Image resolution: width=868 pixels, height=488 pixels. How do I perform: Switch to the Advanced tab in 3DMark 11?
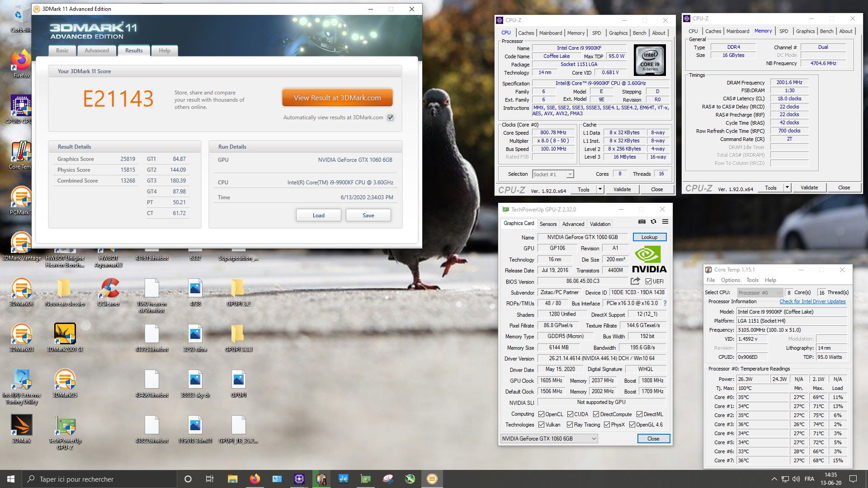coord(97,51)
